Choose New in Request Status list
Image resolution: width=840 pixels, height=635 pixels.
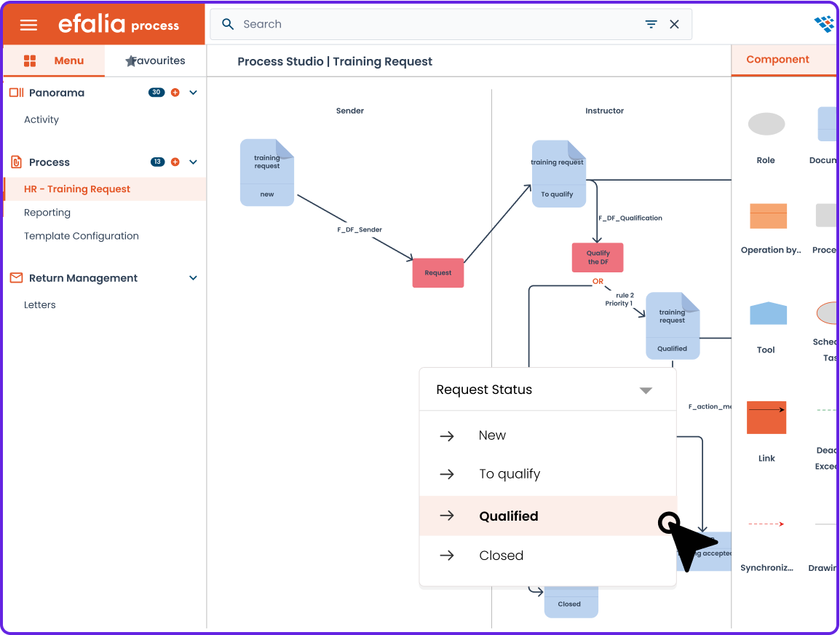coord(547,435)
